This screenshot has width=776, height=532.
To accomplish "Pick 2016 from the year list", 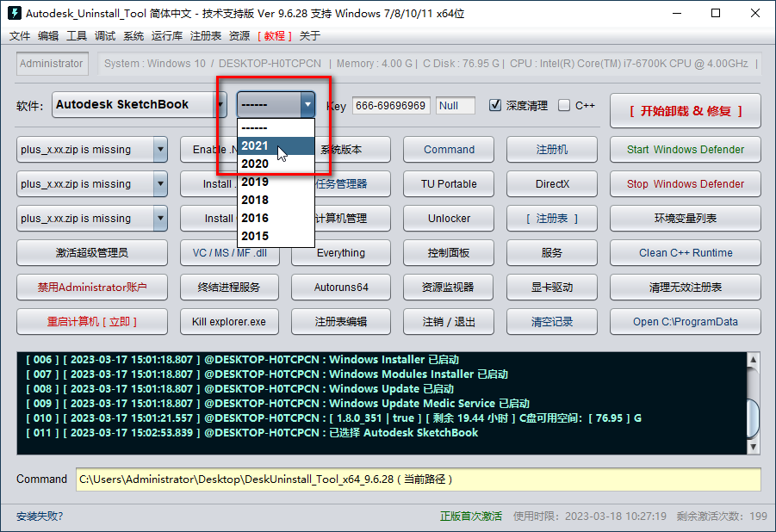I will click(x=276, y=219).
